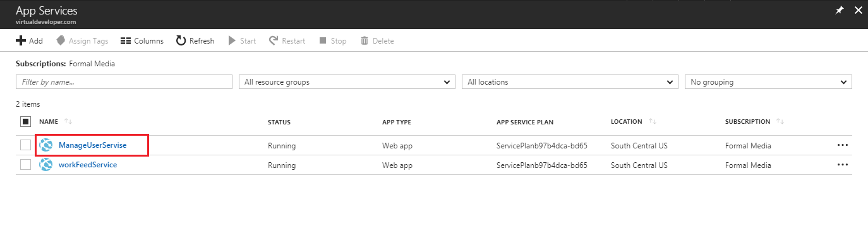Open the ellipsis menu for workFeedService
868x233 pixels.
point(842,165)
